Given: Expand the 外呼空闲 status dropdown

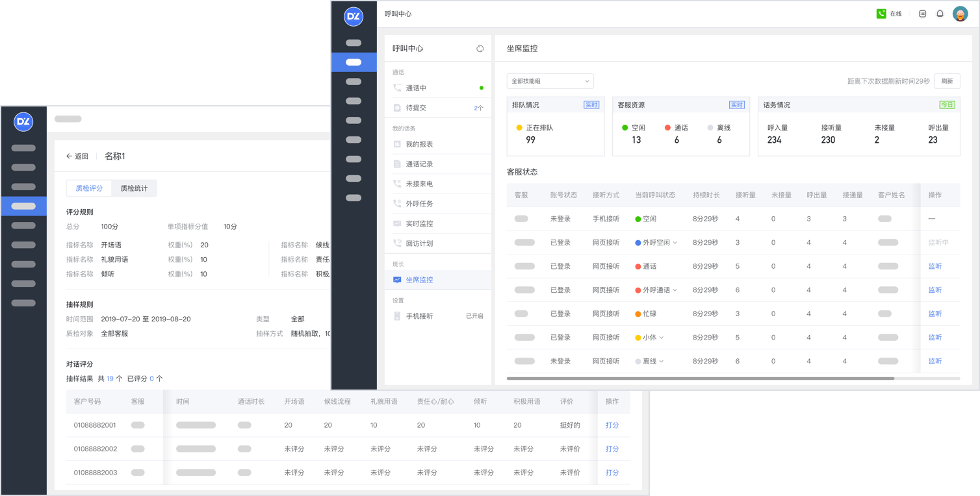Looking at the screenshot, I should 674,243.
